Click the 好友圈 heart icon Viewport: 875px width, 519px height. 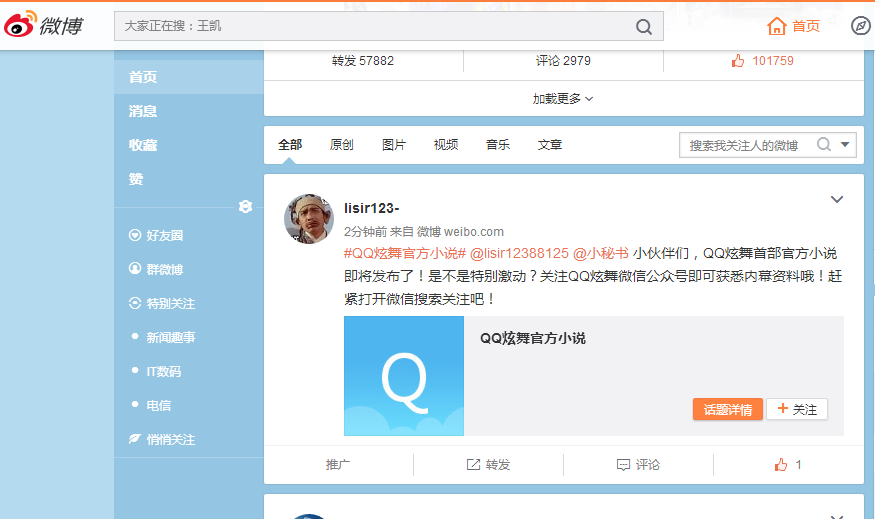(x=134, y=235)
